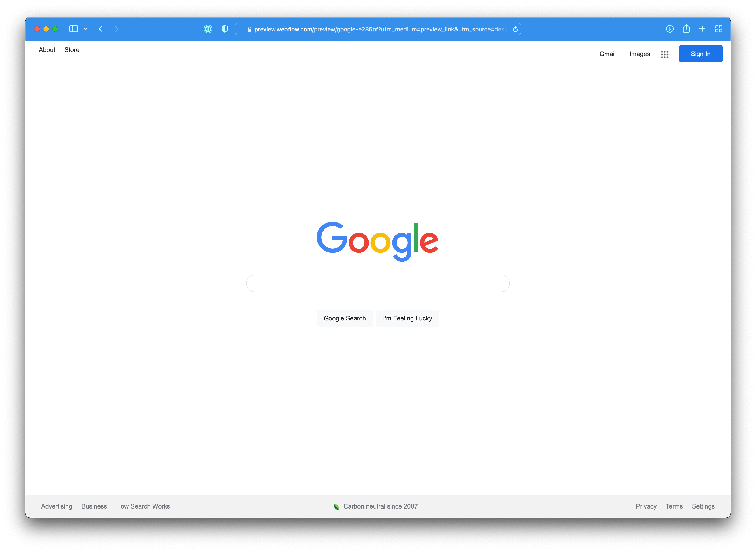Click the Settings footer link
756x551 pixels.
pos(703,506)
